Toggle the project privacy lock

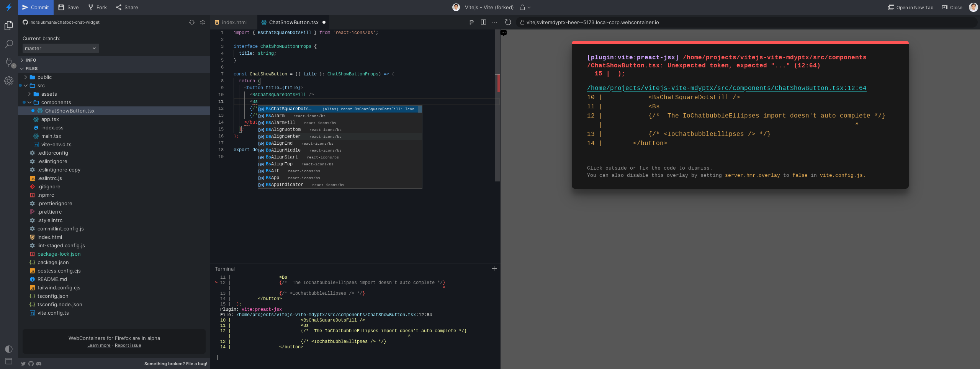tap(522, 7)
